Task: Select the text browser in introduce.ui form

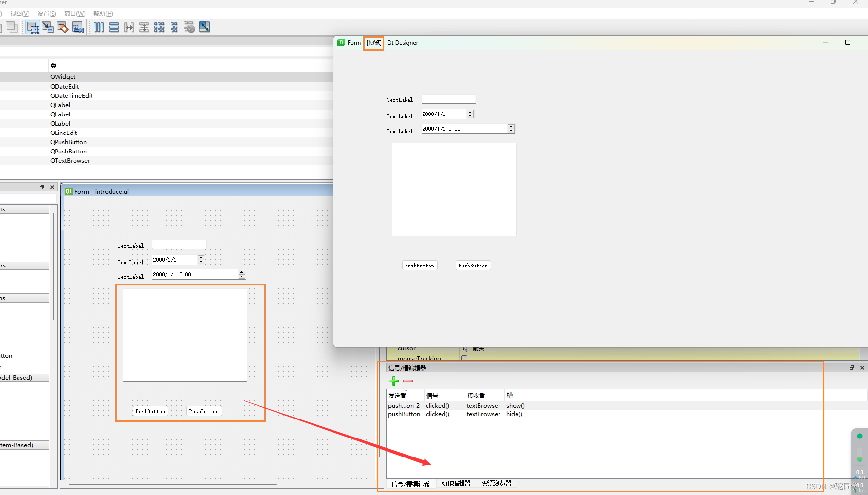Action: click(185, 335)
